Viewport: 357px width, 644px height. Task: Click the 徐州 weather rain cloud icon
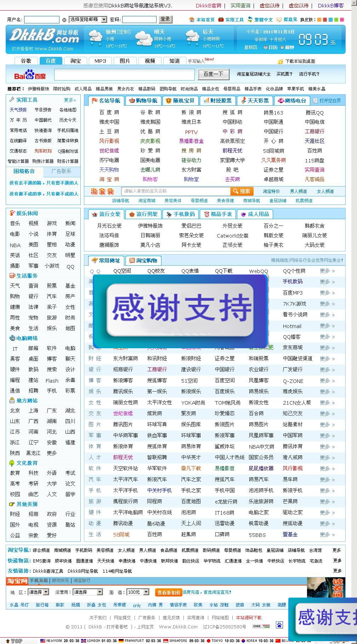[x=96, y=38]
